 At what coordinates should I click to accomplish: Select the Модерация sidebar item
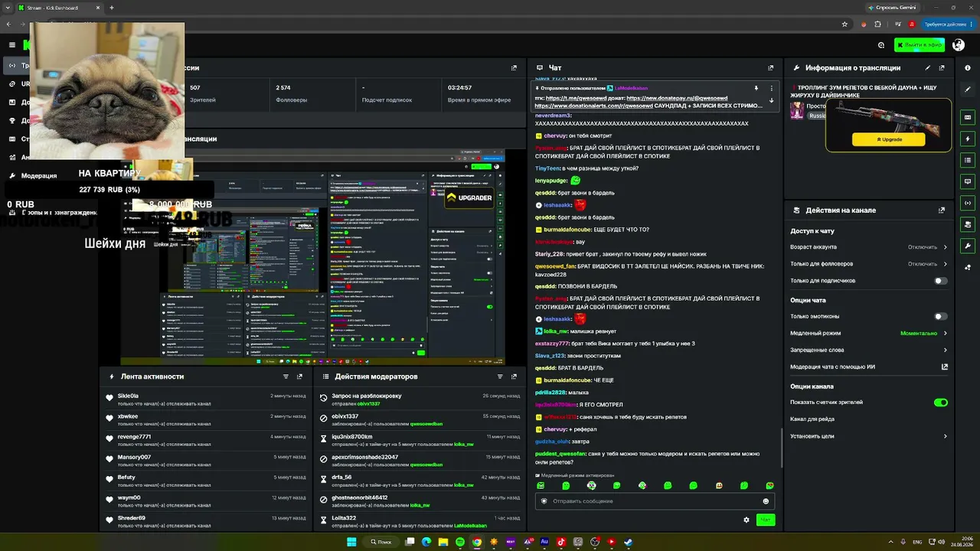[x=38, y=175]
